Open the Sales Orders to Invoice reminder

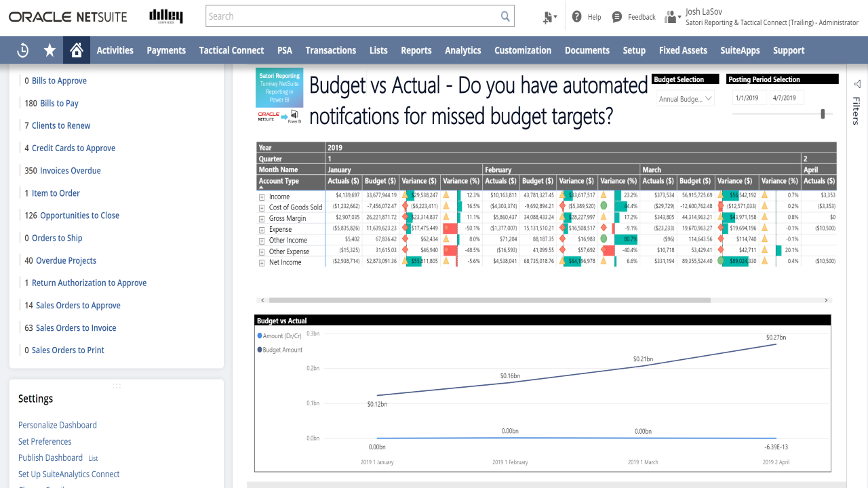76,327
